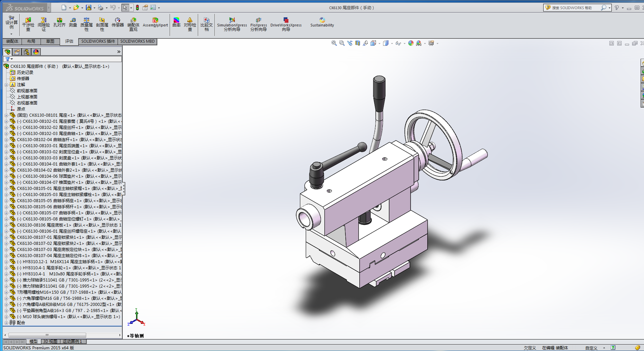Launch AssemblyXpert from the toolbar
Screen dimensions: 644x351
tap(155, 22)
